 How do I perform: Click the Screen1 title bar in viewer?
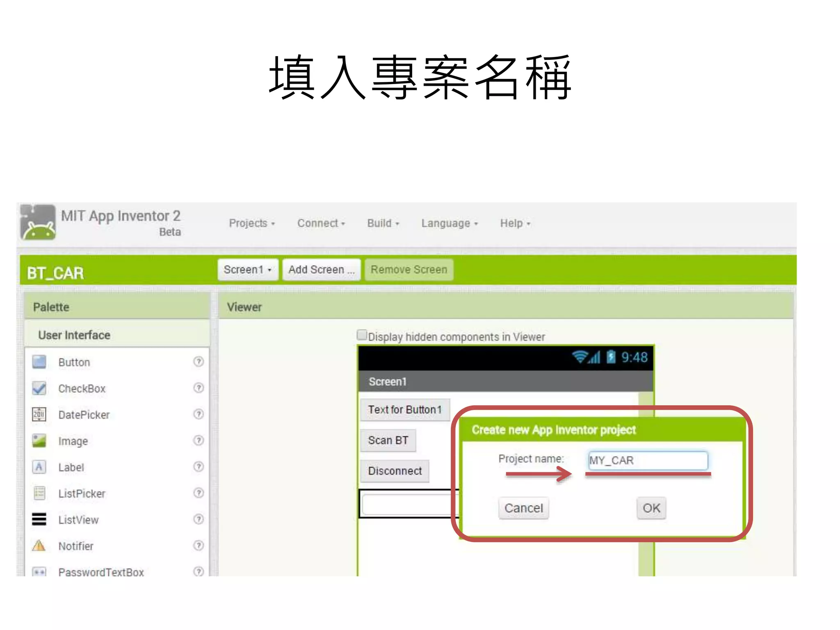[x=505, y=381]
